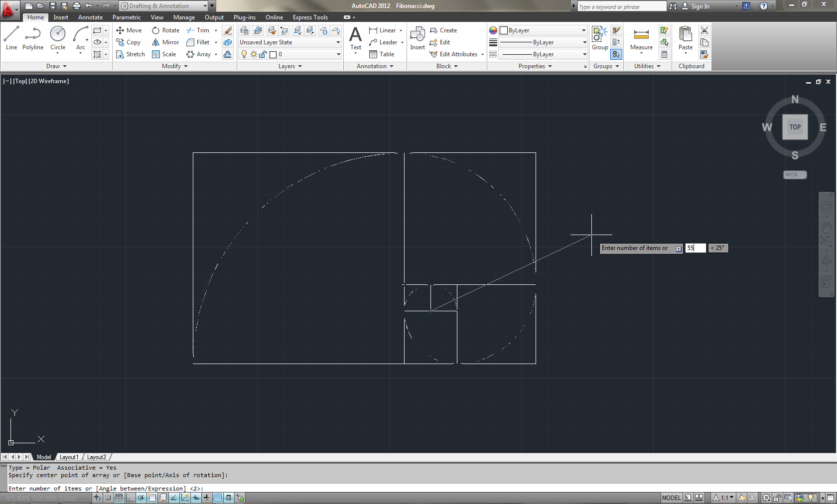This screenshot has height=504, width=837.
Task: Toggle Quick Properties in status bar
Action: point(229,498)
